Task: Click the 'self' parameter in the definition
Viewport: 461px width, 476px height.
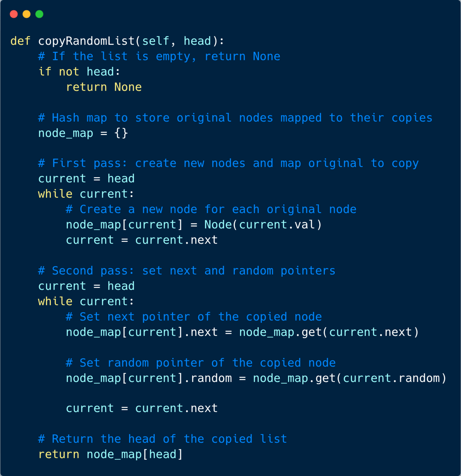Action: click(x=156, y=41)
